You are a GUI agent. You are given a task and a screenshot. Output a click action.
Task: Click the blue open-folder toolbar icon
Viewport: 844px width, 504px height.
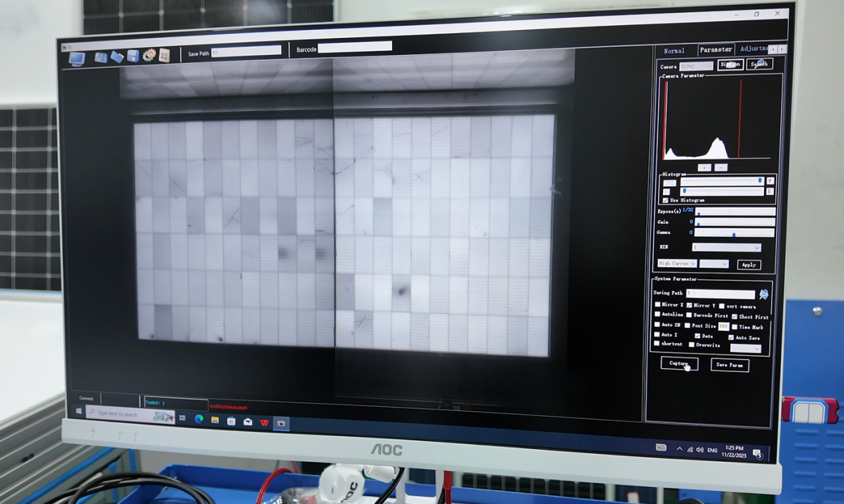pos(117,56)
